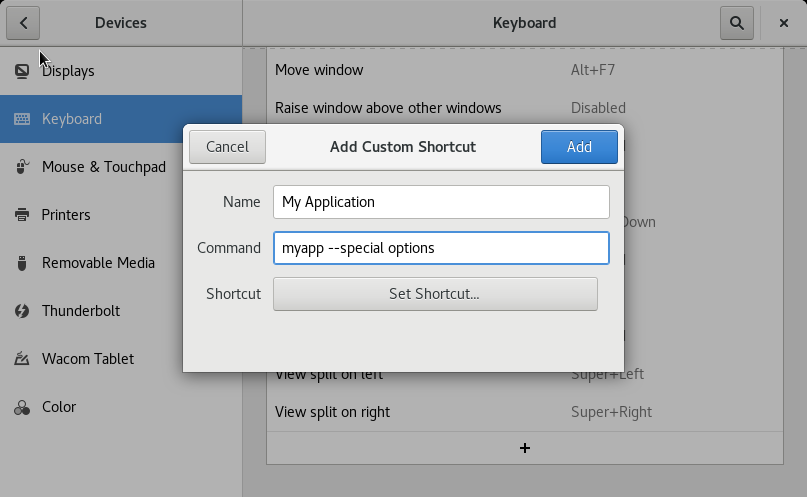Cancel the Add Custom Shortcut dialog

[227, 147]
